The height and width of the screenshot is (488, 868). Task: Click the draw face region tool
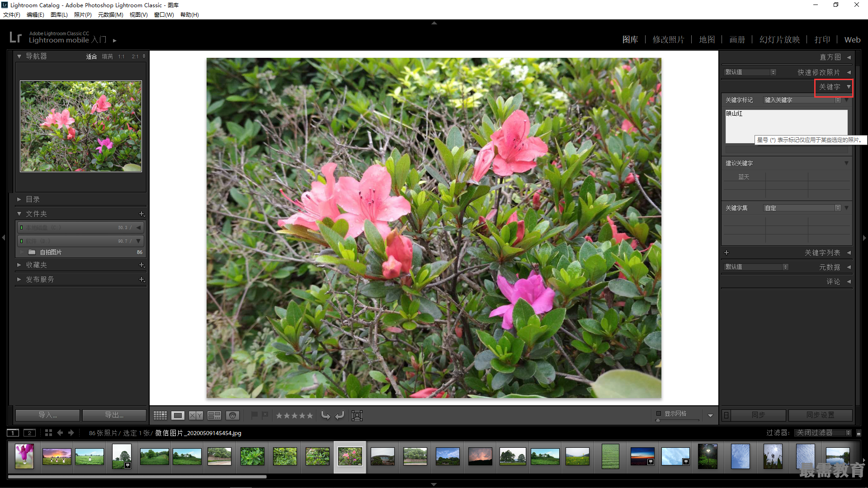(x=357, y=415)
